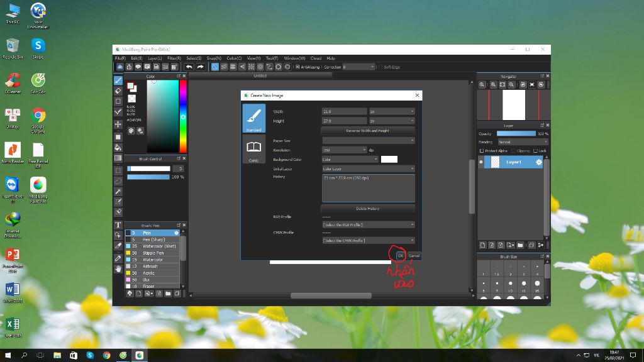Click in Width input field
Image resolution: width=644 pixels, height=362 pixels.
344,111
